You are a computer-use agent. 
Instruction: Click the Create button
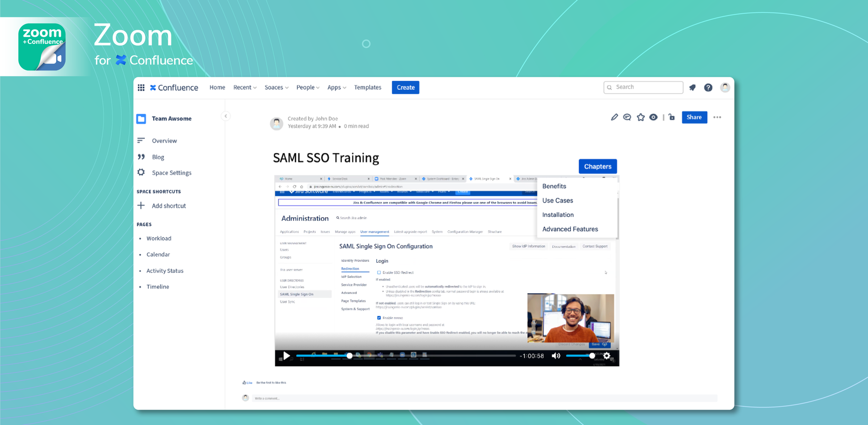(x=405, y=87)
